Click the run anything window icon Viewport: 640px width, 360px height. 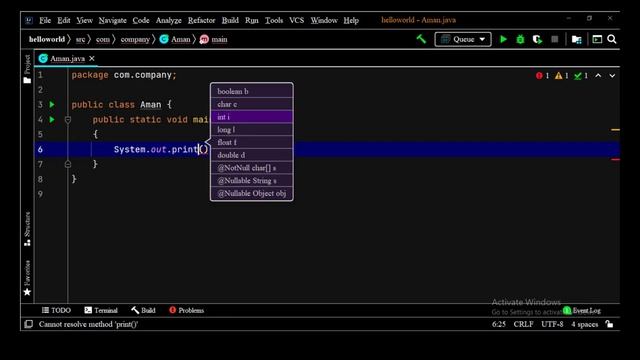tap(597, 39)
